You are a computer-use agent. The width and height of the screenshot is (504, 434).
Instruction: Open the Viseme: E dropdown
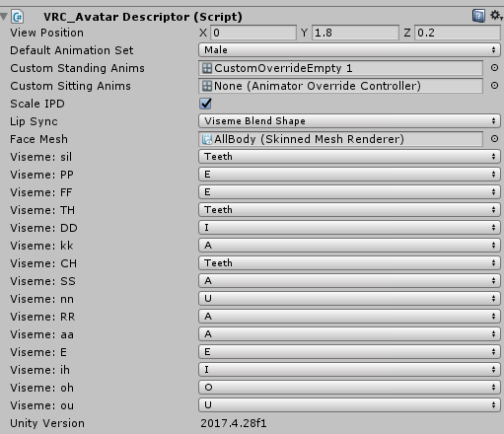click(x=349, y=352)
